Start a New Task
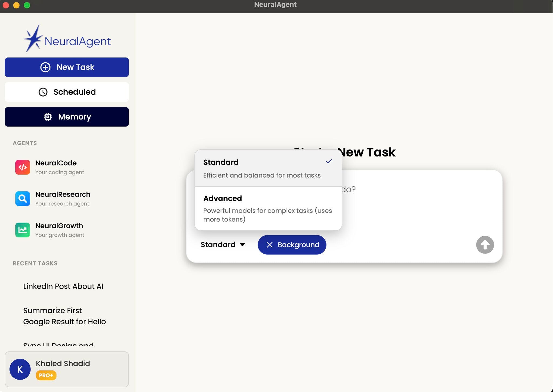This screenshot has width=553, height=392. [x=67, y=67]
